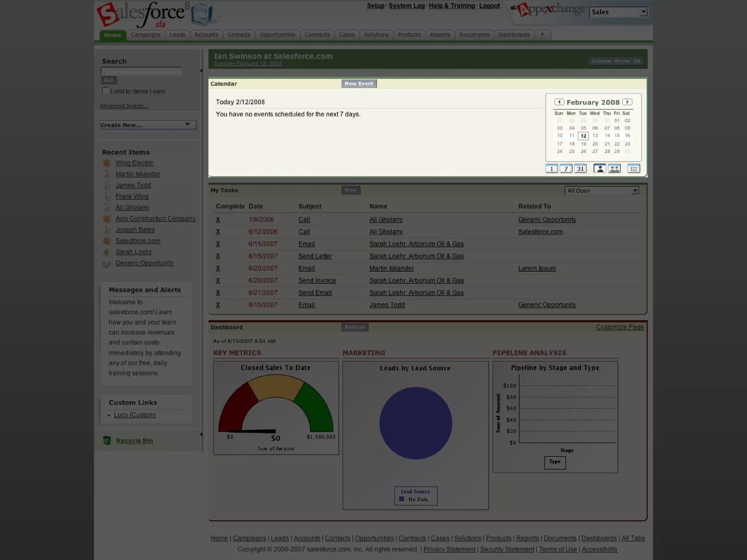Open Create New dropdown in sidebar
This screenshot has width=747, height=560.
148,125
